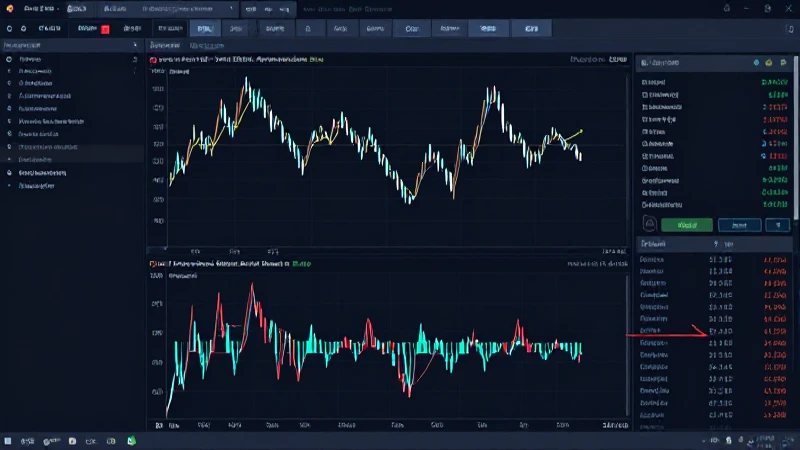Click the green button in the right panel
Image resolution: width=800 pixels, height=450 pixels.
687,225
